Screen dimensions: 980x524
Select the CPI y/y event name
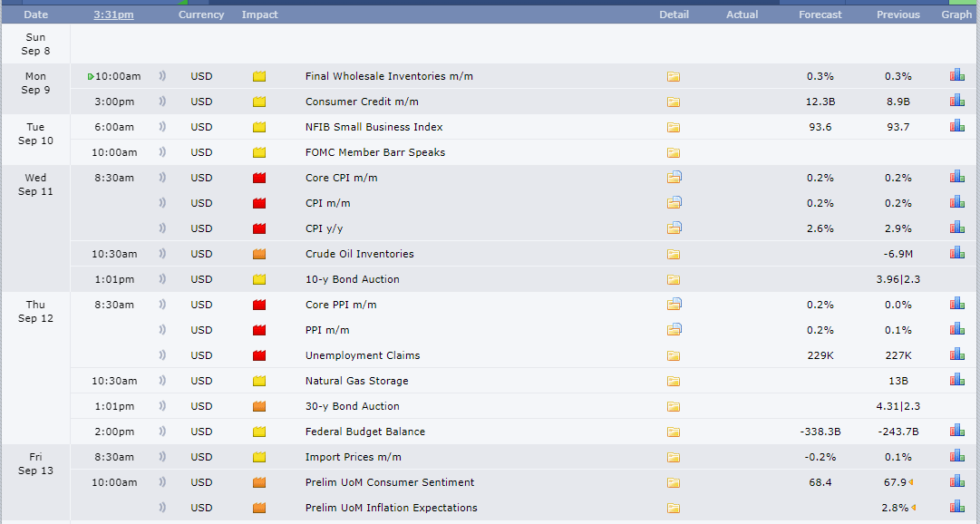click(324, 228)
